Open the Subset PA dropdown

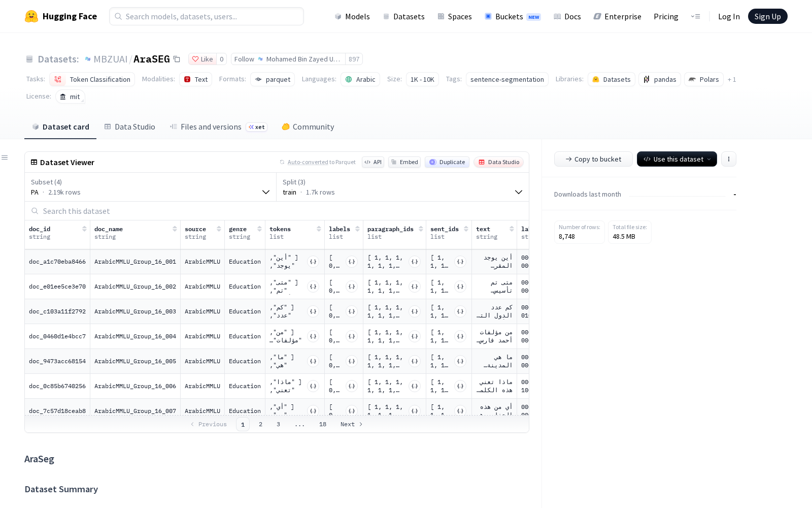coord(150,187)
